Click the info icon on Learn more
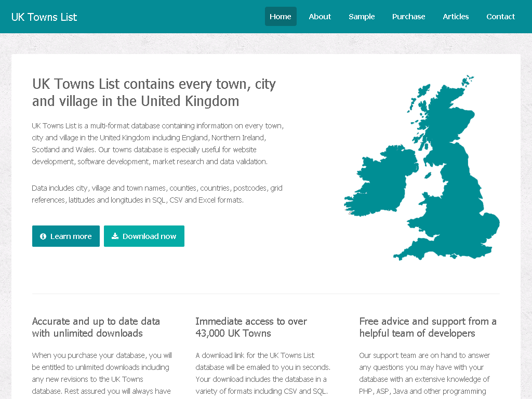 pyautogui.click(x=43, y=236)
